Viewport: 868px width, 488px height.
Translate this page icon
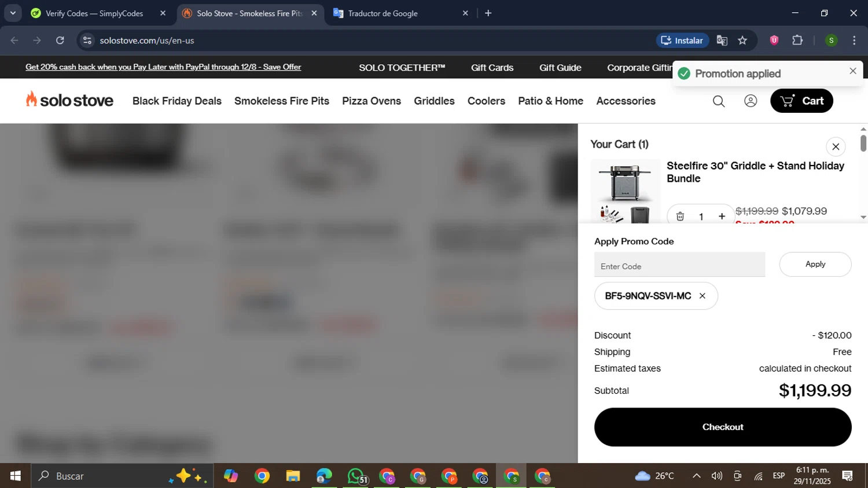tap(722, 41)
